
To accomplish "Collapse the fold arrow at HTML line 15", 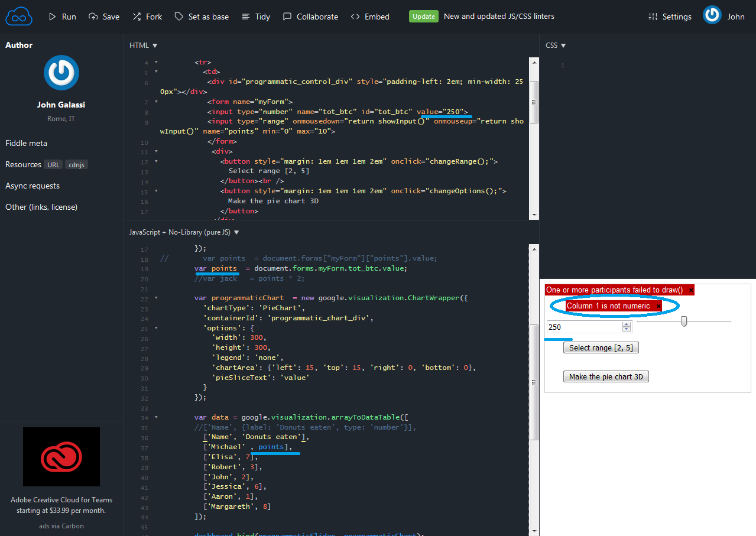I will pos(156,191).
